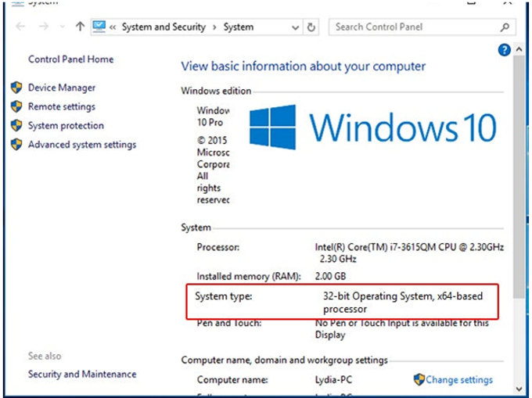Click the Processor label
The width and height of the screenshot is (532, 398).
217,247
